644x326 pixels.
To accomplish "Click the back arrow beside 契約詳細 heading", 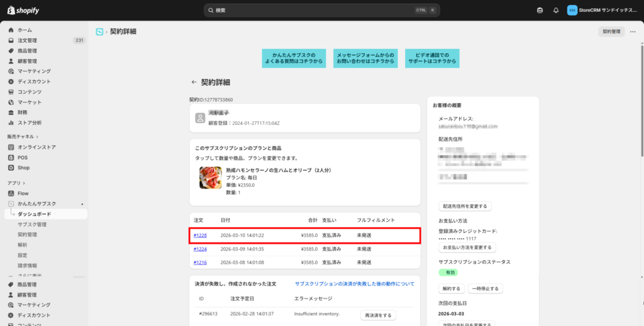I will point(194,82).
